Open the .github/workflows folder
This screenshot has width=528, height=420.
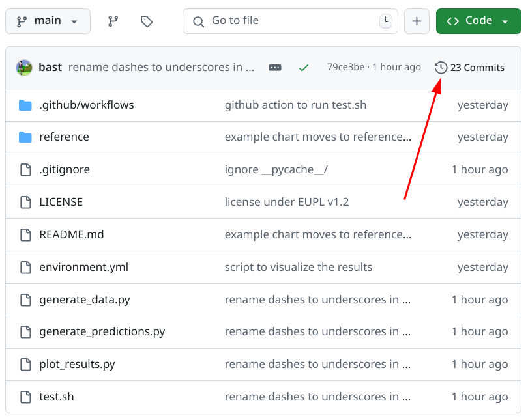[87, 105]
